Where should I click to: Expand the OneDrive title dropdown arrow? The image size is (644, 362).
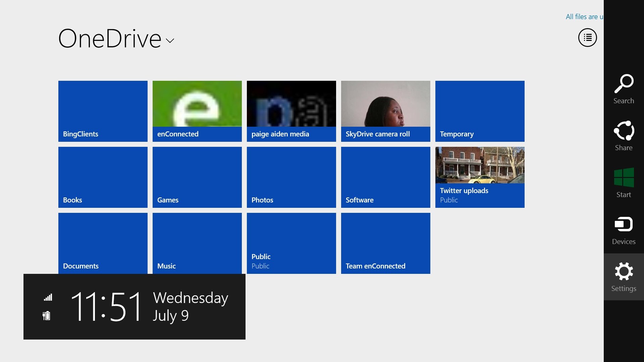pyautogui.click(x=170, y=41)
